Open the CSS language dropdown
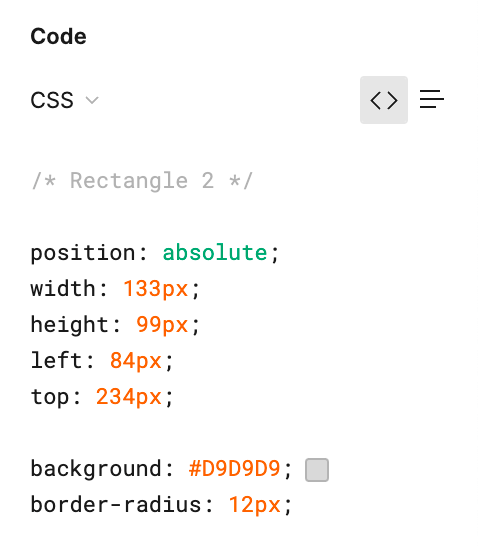478x546 pixels. 65,100
